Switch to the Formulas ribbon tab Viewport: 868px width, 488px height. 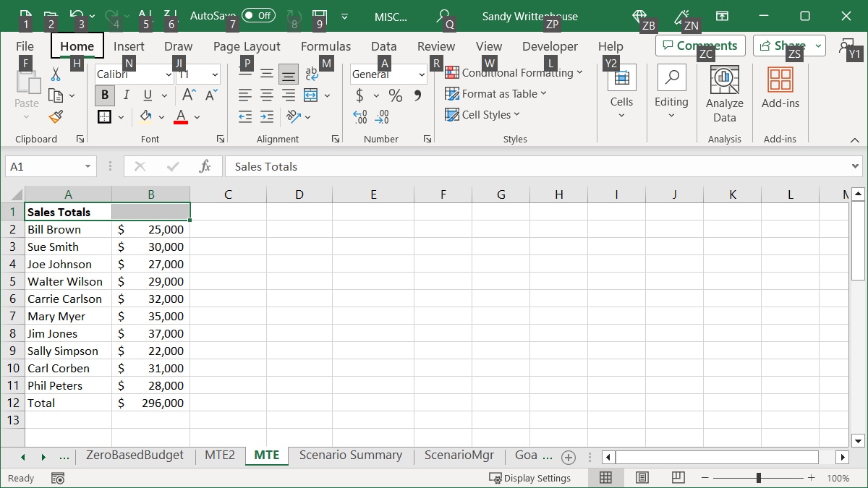(x=325, y=46)
